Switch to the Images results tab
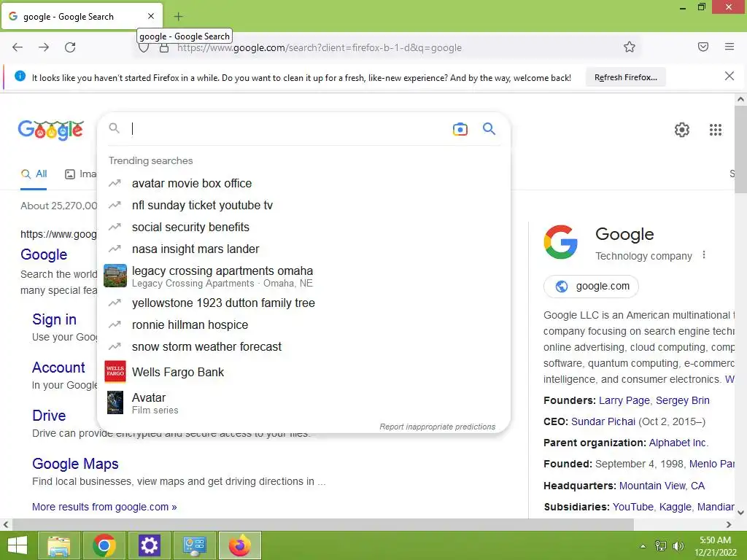 [x=80, y=174]
